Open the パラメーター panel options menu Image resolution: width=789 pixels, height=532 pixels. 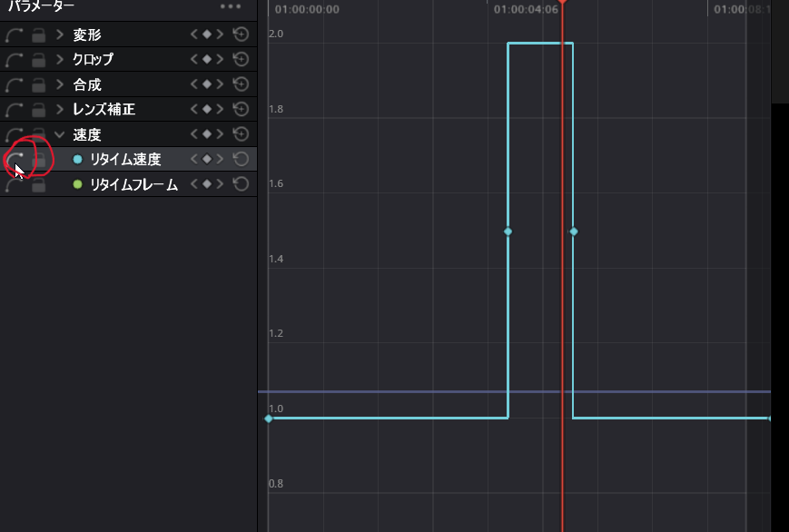click(x=231, y=6)
